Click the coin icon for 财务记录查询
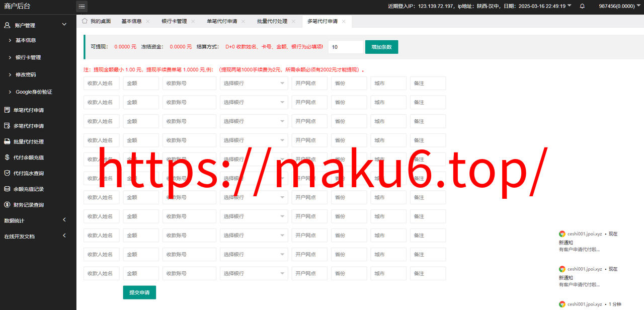 pyautogui.click(x=7, y=204)
